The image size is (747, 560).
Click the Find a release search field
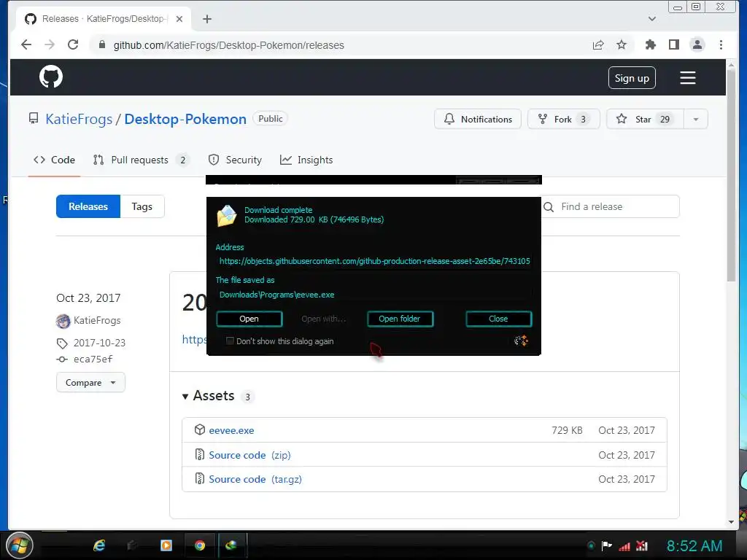[611, 206]
